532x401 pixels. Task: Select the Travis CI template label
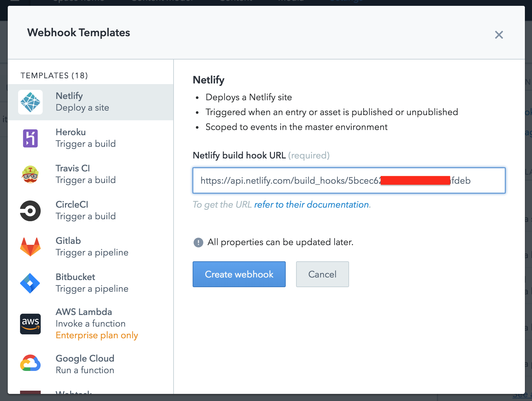73,168
